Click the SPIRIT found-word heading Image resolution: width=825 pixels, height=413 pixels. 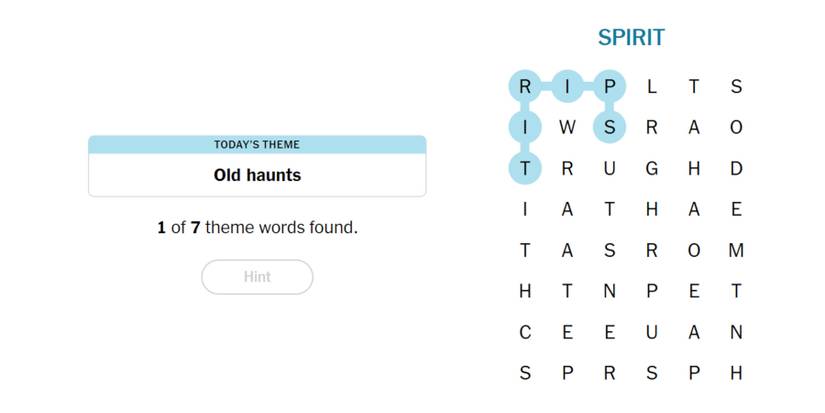point(631,38)
